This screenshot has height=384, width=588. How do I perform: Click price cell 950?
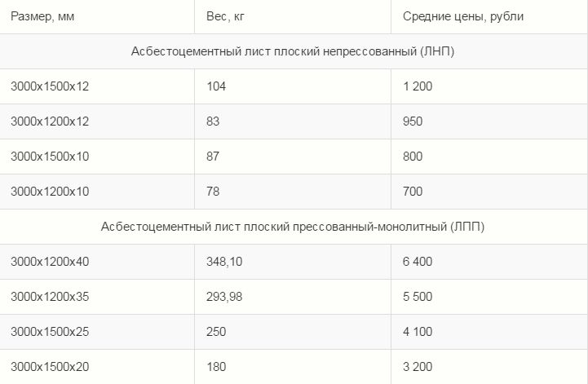(x=413, y=121)
